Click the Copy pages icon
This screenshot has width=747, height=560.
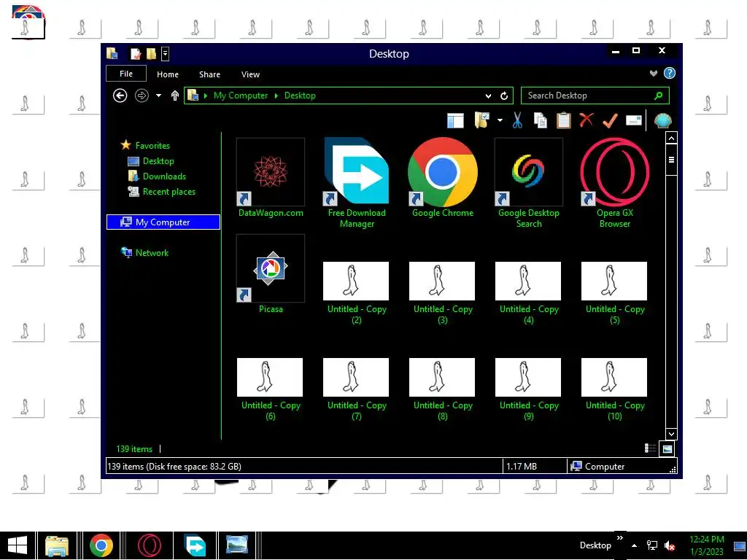coord(541,120)
